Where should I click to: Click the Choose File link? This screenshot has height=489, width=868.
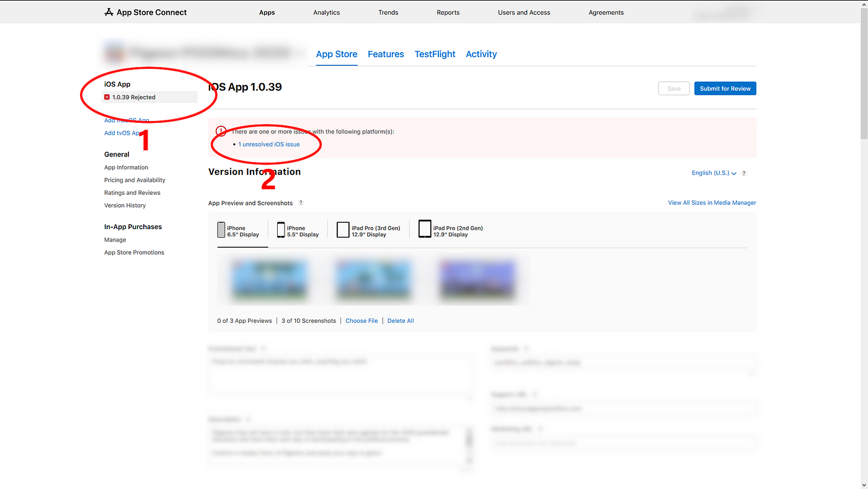[x=361, y=321]
